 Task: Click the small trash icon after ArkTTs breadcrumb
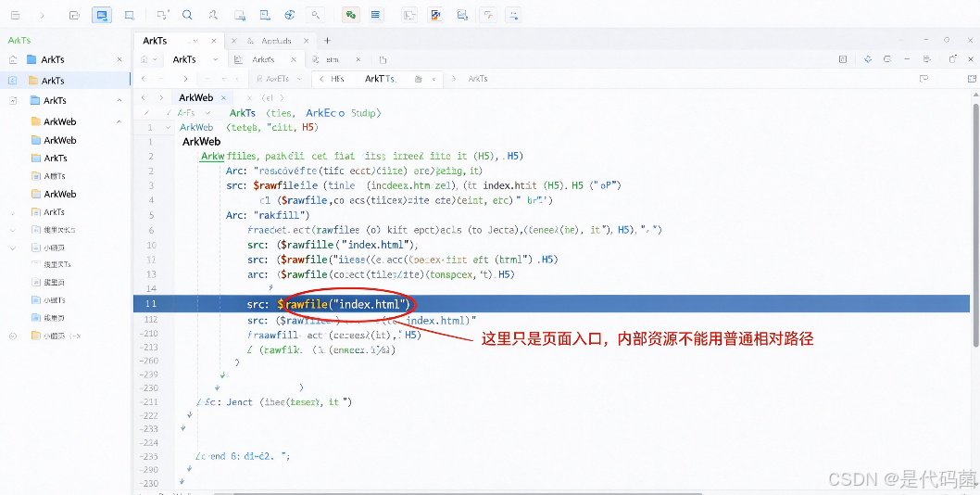point(418,79)
